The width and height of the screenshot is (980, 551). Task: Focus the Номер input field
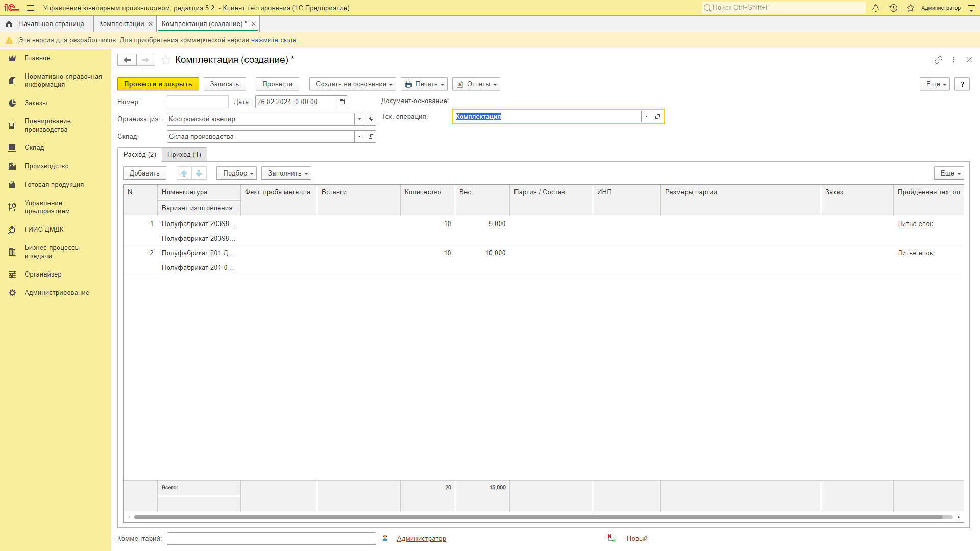198,102
